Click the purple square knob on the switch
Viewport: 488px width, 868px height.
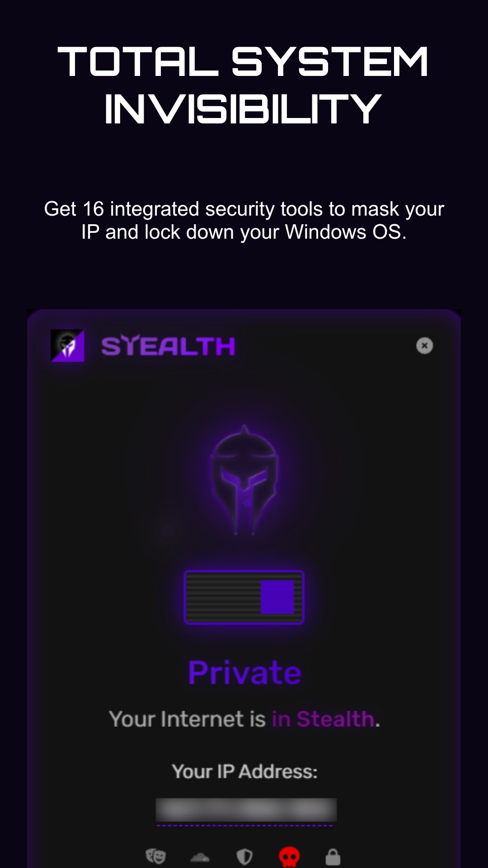(277, 597)
